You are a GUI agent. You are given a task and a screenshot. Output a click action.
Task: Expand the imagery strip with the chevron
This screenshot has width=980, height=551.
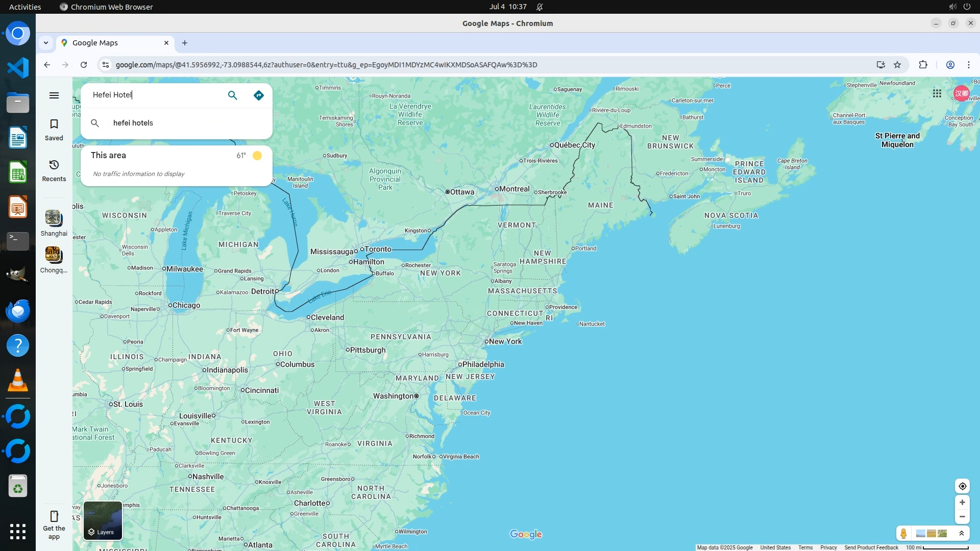click(962, 534)
